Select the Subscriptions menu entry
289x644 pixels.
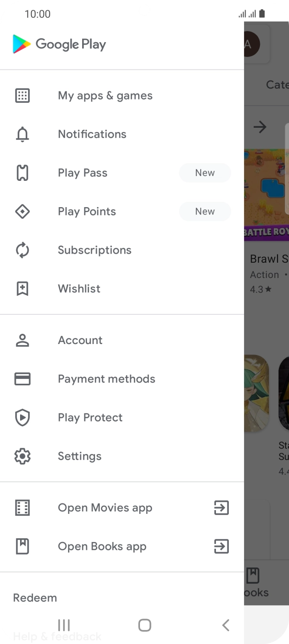[x=95, y=250]
